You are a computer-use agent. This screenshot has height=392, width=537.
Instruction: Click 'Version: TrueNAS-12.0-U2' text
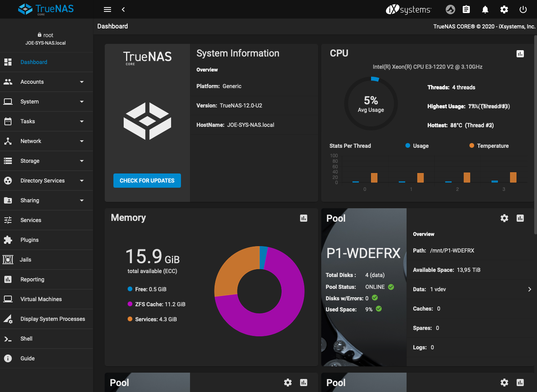point(229,106)
